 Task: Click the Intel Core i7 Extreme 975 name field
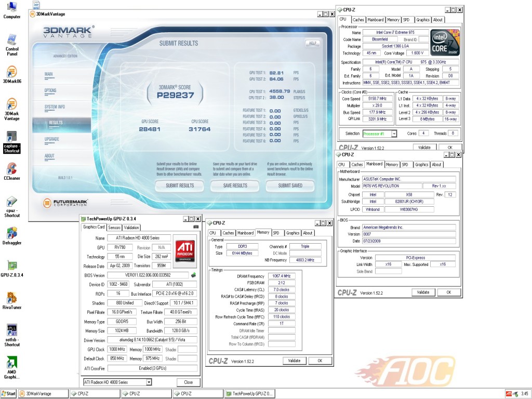(395, 33)
